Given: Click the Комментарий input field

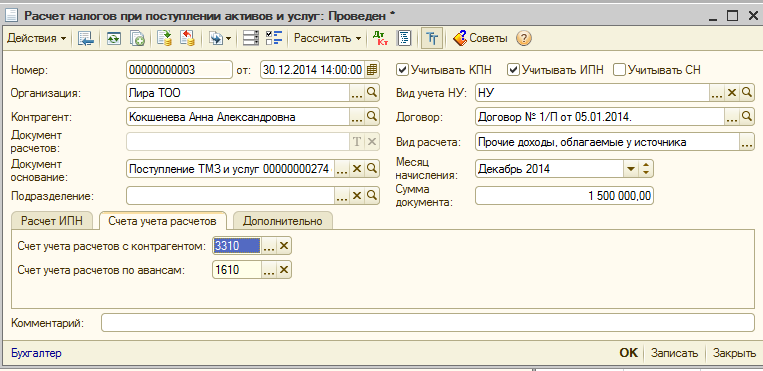Looking at the screenshot, I should point(427,323).
